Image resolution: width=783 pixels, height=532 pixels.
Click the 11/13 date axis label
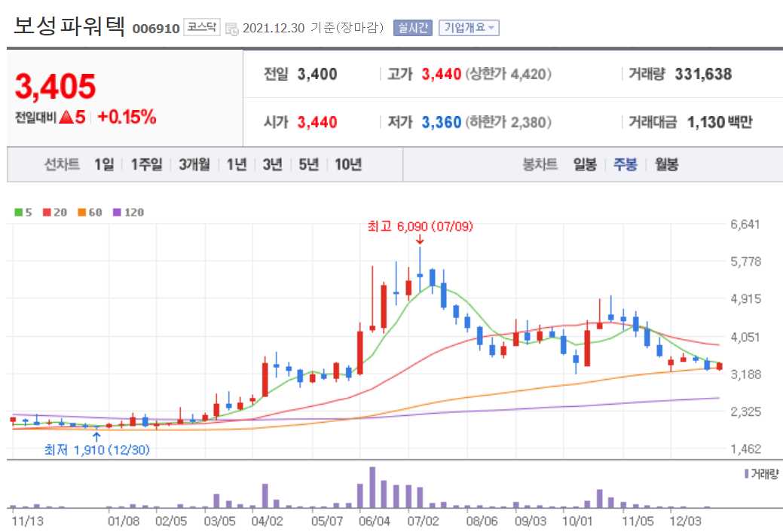[27, 521]
